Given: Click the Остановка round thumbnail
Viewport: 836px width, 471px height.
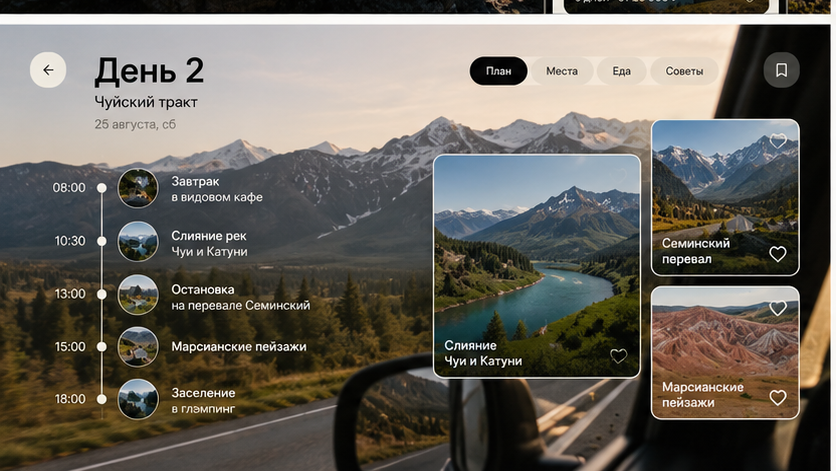Looking at the screenshot, I should point(138,294).
